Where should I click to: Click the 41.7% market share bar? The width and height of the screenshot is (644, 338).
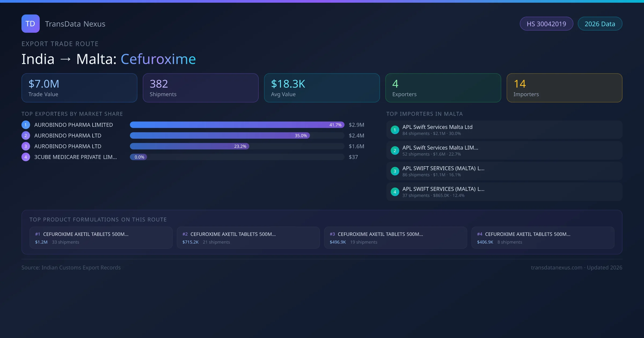pos(237,125)
